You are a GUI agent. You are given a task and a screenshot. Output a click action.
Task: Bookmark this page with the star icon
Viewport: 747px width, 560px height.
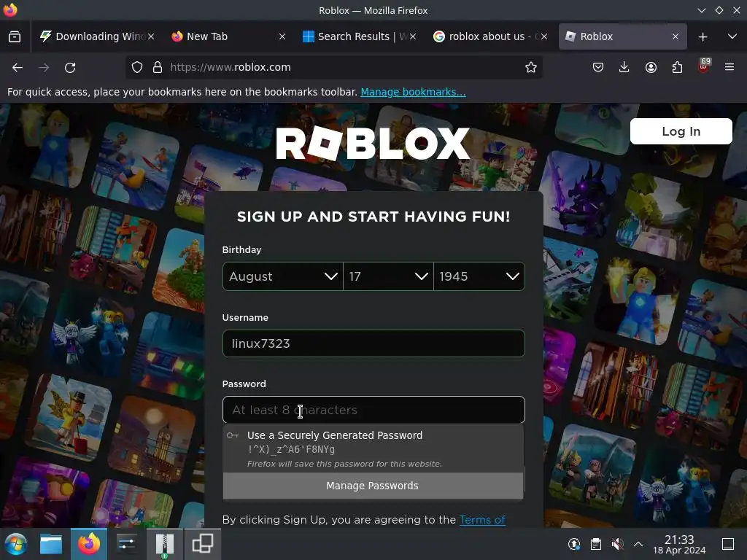(x=531, y=68)
